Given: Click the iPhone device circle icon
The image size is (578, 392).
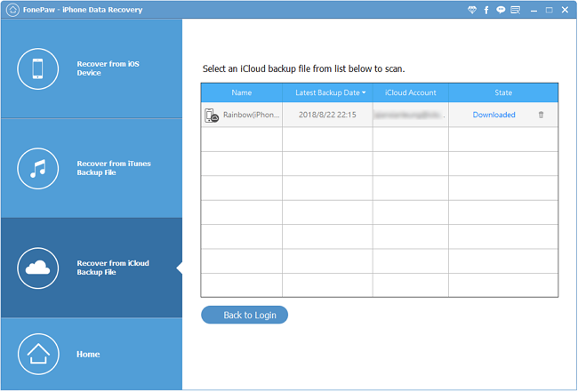Looking at the screenshot, I should coord(37,69).
